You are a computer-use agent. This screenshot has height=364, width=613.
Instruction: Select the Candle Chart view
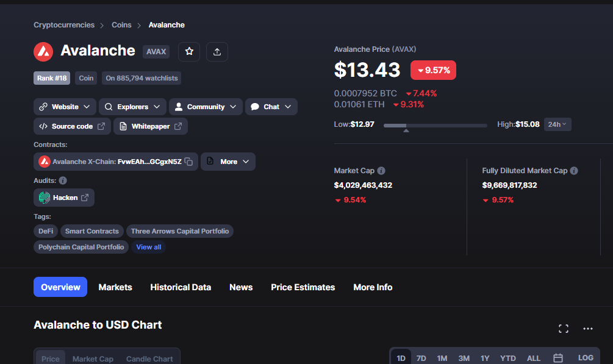pyautogui.click(x=149, y=359)
